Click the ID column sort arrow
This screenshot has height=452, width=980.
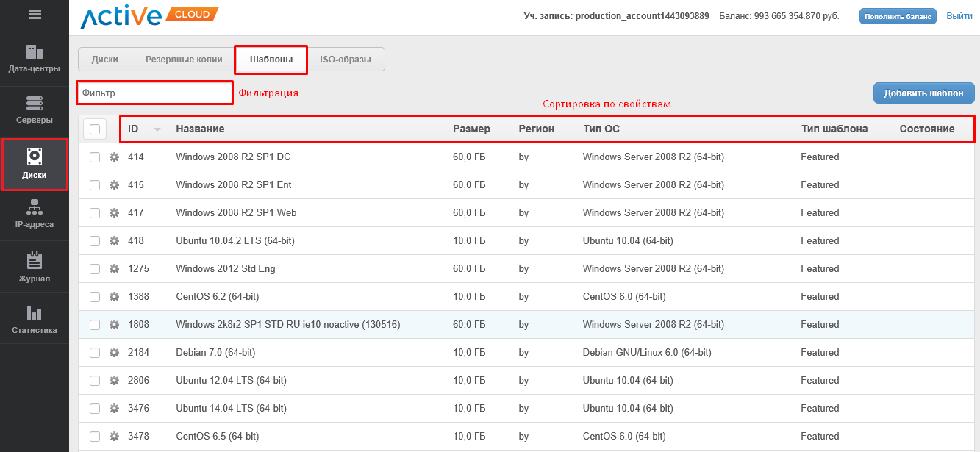157,130
